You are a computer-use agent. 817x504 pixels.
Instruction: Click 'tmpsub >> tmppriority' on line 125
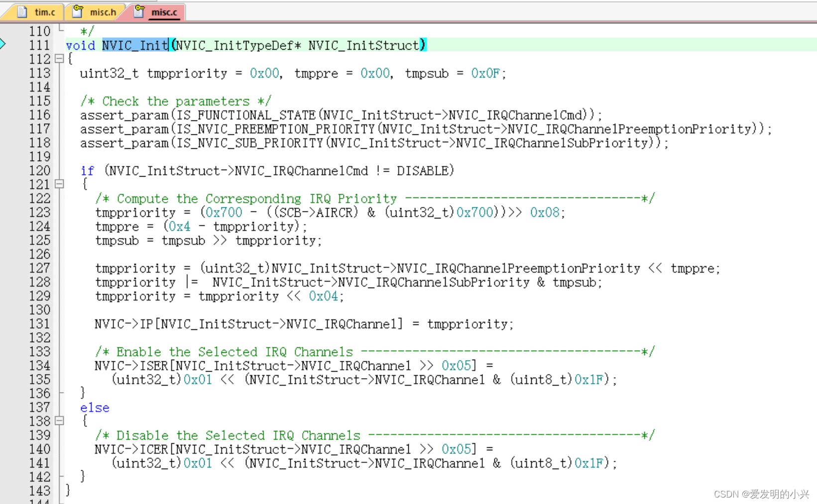point(238,240)
